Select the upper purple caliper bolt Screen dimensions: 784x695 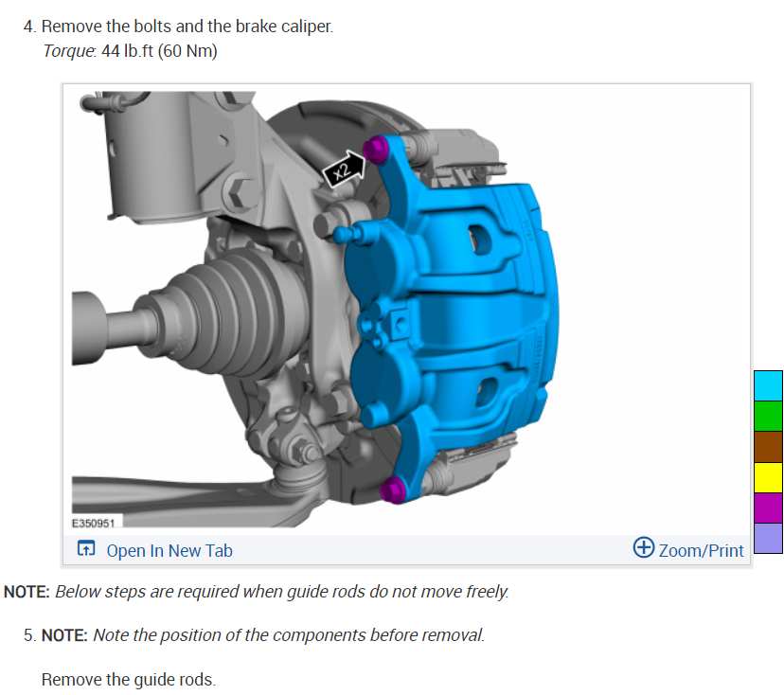(x=375, y=150)
